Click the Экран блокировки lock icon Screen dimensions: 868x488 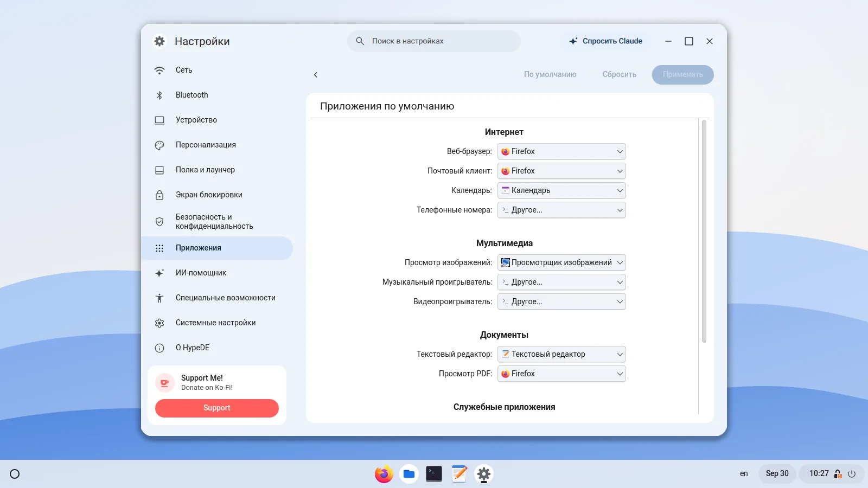pyautogui.click(x=159, y=195)
